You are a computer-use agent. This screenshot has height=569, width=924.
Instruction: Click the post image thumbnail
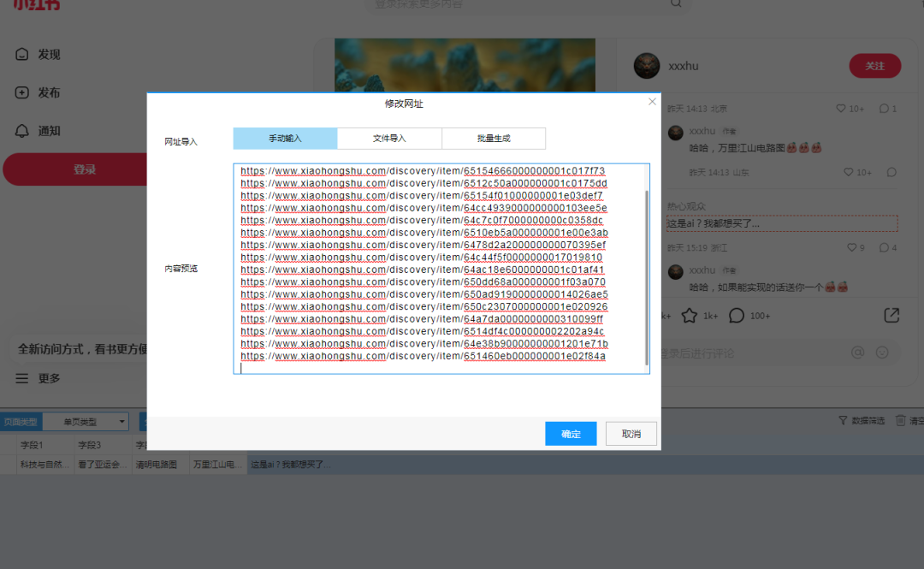click(x=465, y=65)
